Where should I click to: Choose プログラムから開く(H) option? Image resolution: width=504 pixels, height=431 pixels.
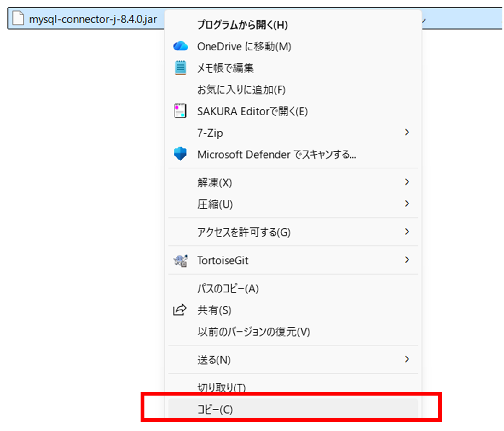[242, 25]
